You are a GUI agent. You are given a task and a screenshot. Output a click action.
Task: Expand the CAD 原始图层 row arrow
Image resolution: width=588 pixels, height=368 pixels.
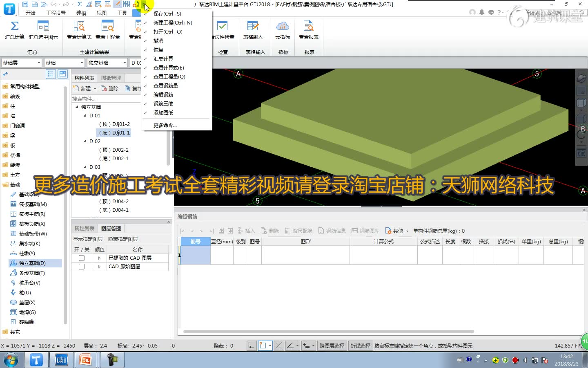99,267
